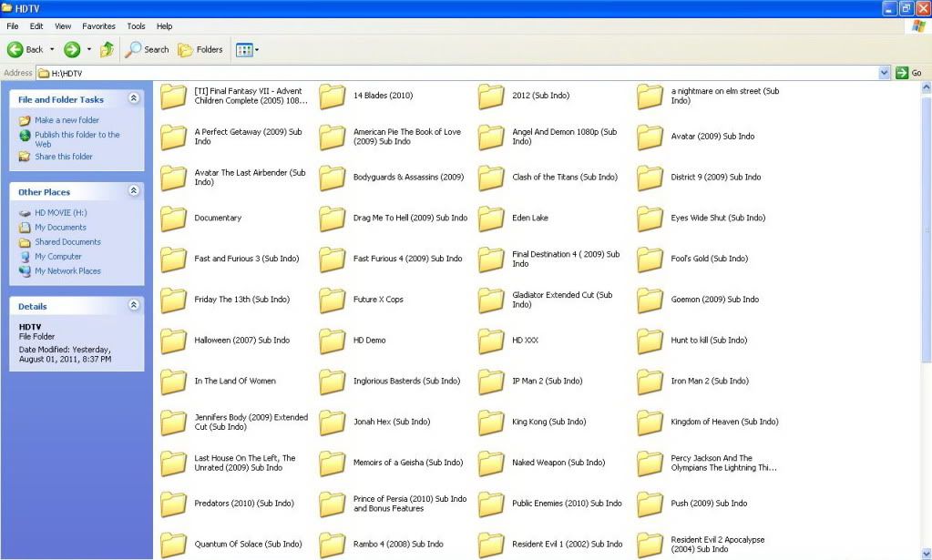Select the 14 Blades (2010) folder icon
932x560 pixels.
click(333, 97)
